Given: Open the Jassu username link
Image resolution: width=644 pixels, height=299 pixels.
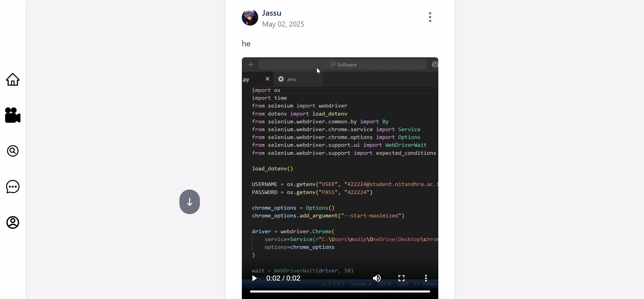Looking at the screenshot, I should tap(272, 13).
